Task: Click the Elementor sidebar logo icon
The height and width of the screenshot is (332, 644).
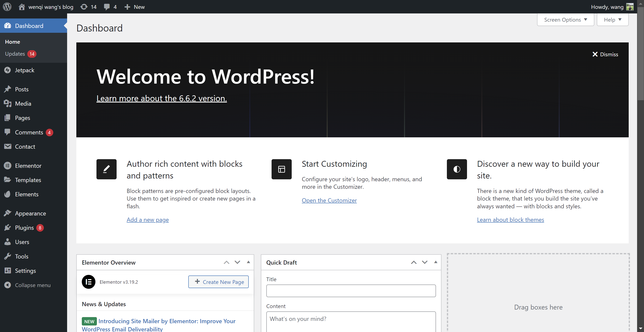Action: (8, 165)
